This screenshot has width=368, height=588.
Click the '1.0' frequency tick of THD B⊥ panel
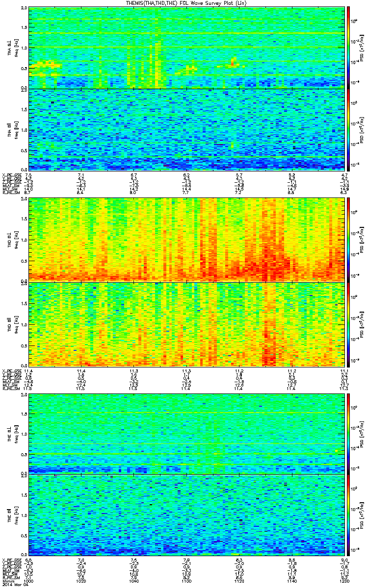pos(24,241)
